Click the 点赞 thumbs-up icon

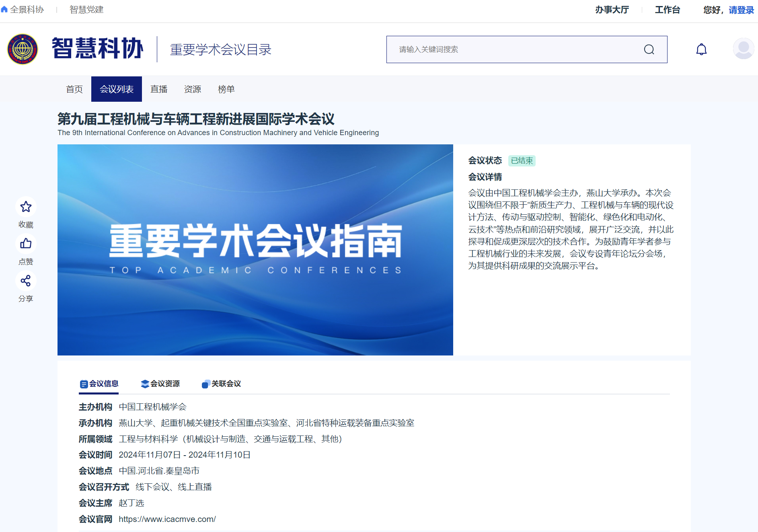point(26,244)
